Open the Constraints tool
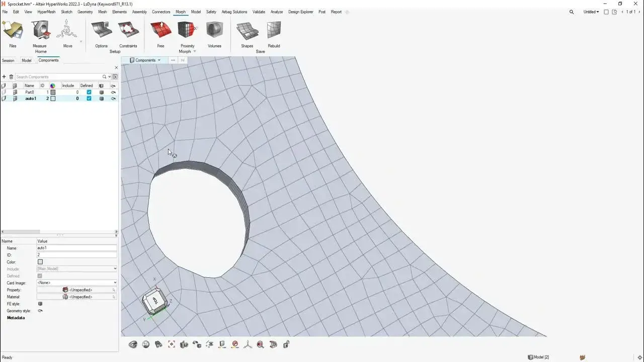This screenshot has height=362, width=644. point(128,33)
